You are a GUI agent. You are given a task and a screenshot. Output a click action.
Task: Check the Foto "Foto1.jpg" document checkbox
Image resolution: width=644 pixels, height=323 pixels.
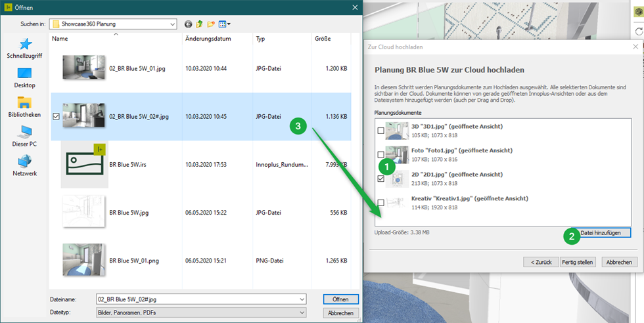click(380, 155)
